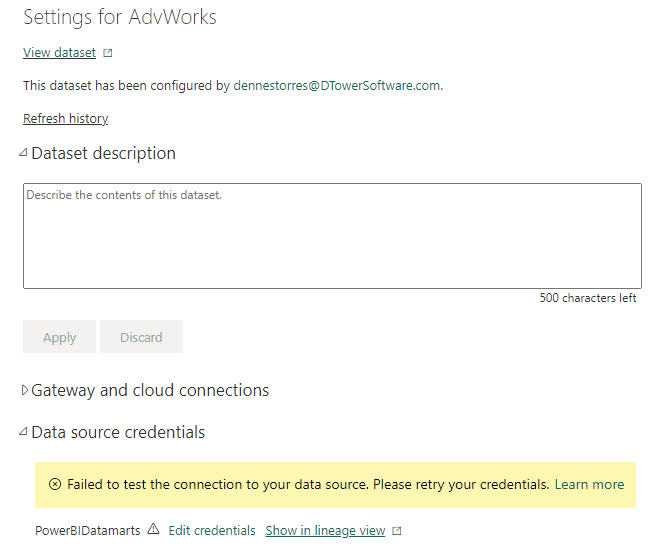This screenshot has height=548, width=660.
Task: Select the PowerBIDatamarts data source name
Action: point(89,530)
